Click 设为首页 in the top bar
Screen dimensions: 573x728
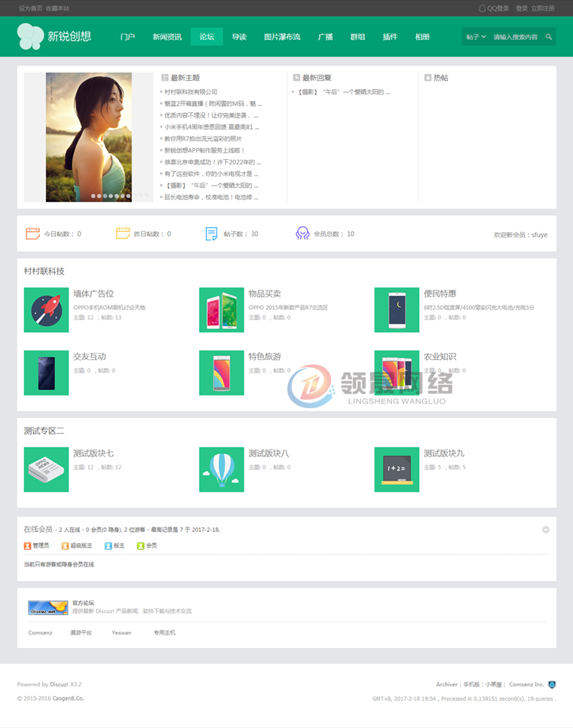[x=30, y=8]
